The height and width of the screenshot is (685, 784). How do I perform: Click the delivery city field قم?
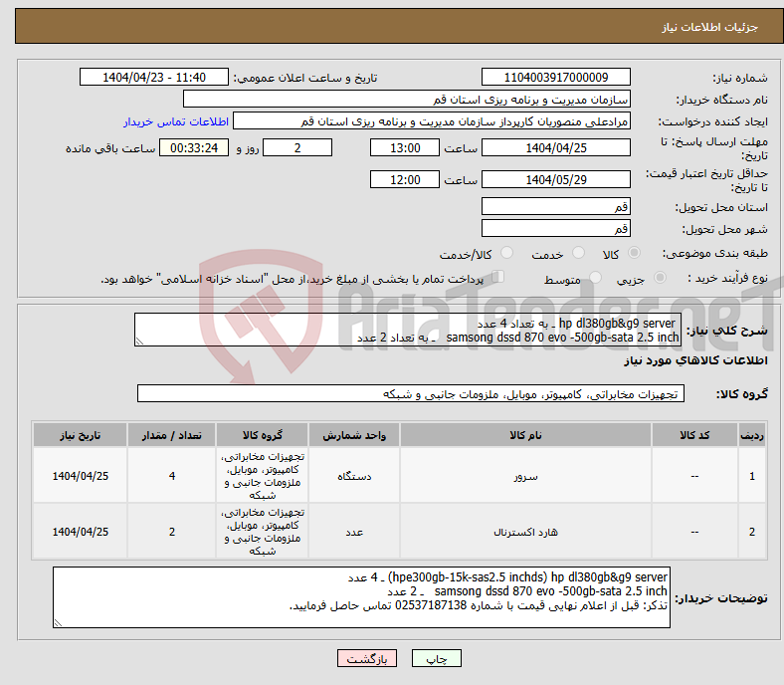click(555, 228)
